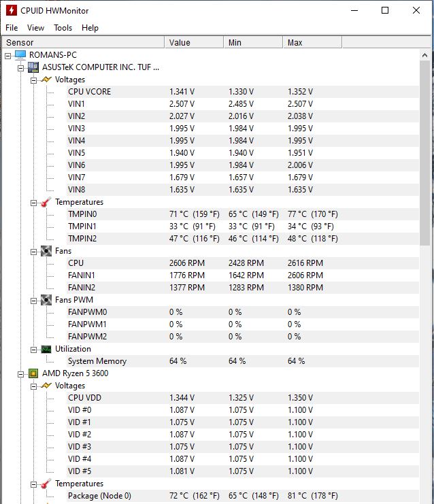The image size is (434, 504).
Task: Click the Min column header
Action: pyautogui.click(x=253, y=42)
